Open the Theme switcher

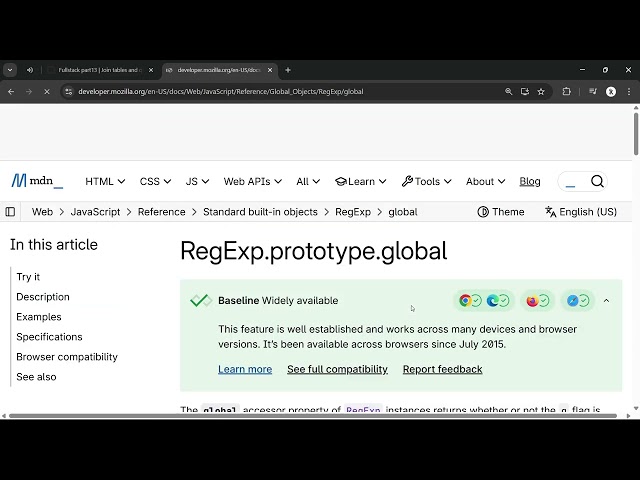(501, 211)
